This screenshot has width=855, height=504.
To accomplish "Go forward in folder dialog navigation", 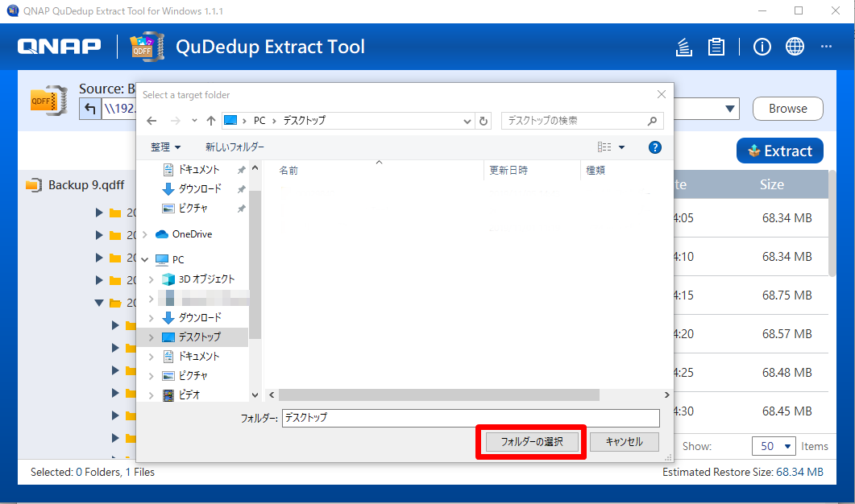I will [x=175, y=121].
